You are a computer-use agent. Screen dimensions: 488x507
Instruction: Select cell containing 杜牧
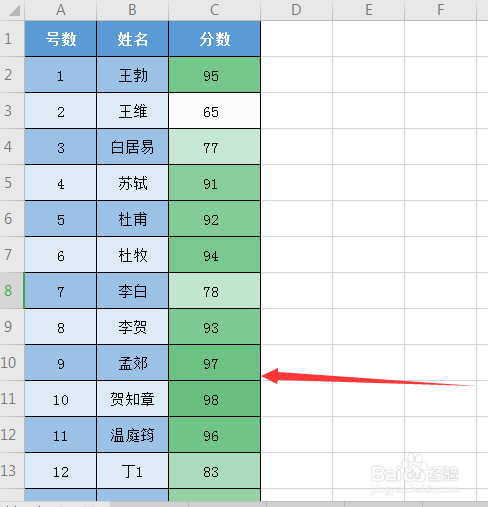(x=133, y=255)
